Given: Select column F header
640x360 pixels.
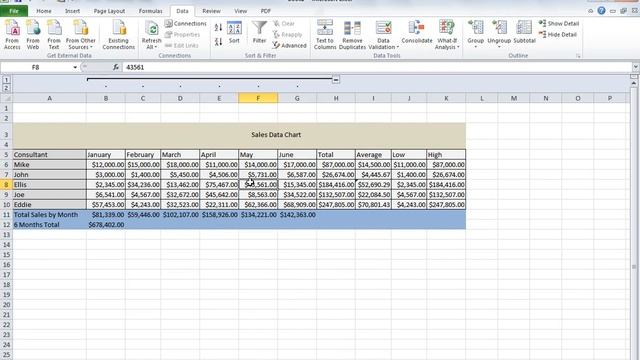Looking at the screenshot, I should coord(258,98).
